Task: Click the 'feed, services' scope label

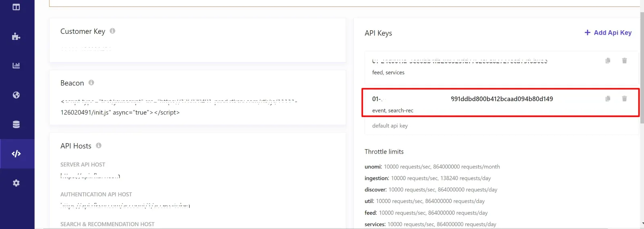Action: 388,73
